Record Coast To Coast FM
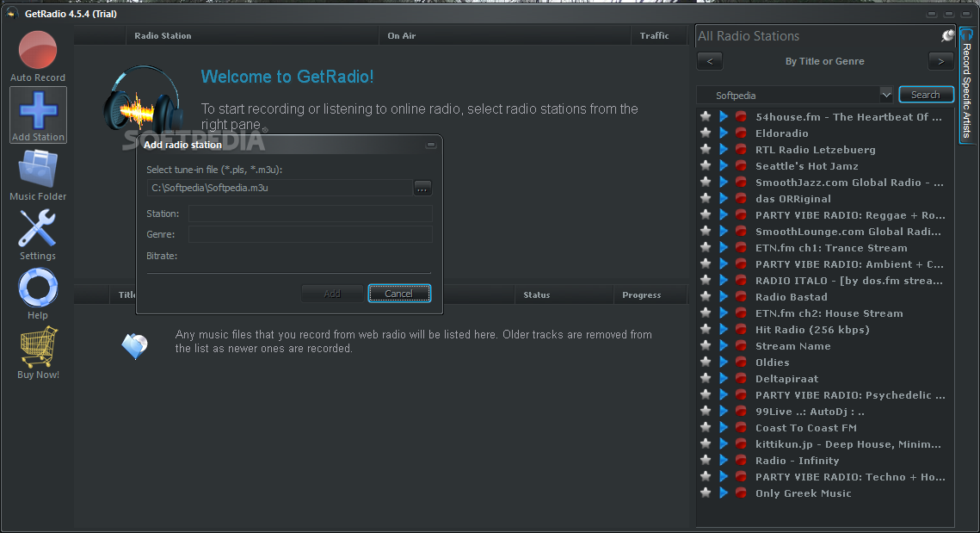Screen dimensions: 980x533 coord(741,427)
